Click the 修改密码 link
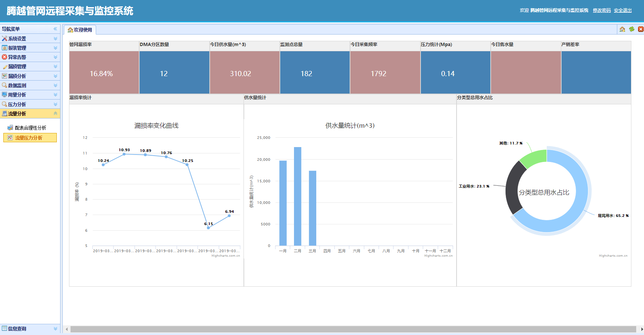The image size is (644, 335). [x=602, y=10]
